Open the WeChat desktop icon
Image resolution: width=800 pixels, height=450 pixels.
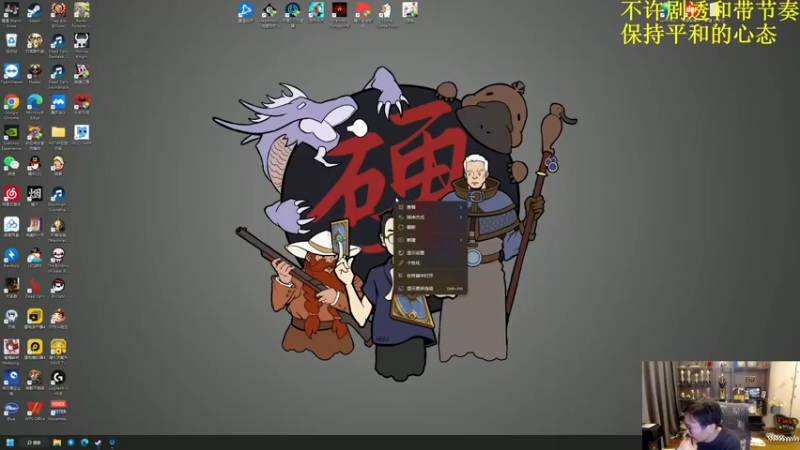tap(11, 166)
